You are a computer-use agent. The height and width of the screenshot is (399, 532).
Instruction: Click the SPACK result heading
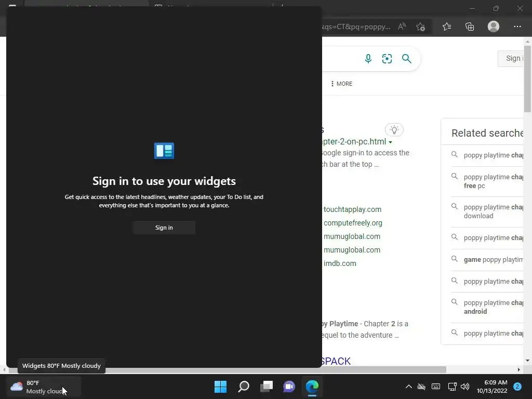point(336,362)
